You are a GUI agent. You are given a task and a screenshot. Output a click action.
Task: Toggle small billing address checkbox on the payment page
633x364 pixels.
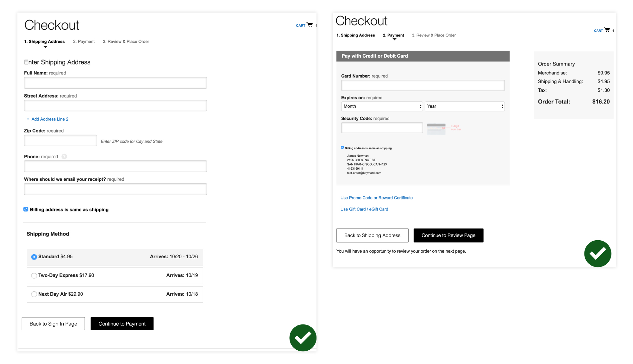pos(342,147)
